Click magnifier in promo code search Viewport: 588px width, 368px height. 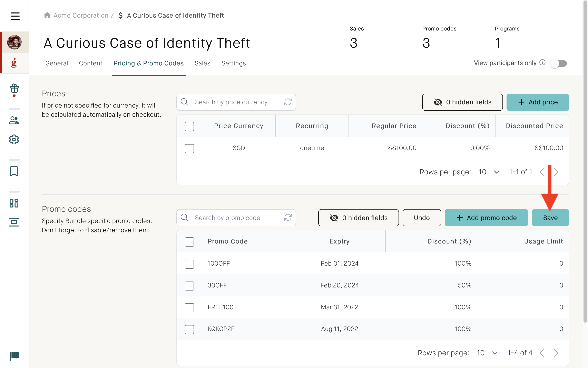click(184, 218)
